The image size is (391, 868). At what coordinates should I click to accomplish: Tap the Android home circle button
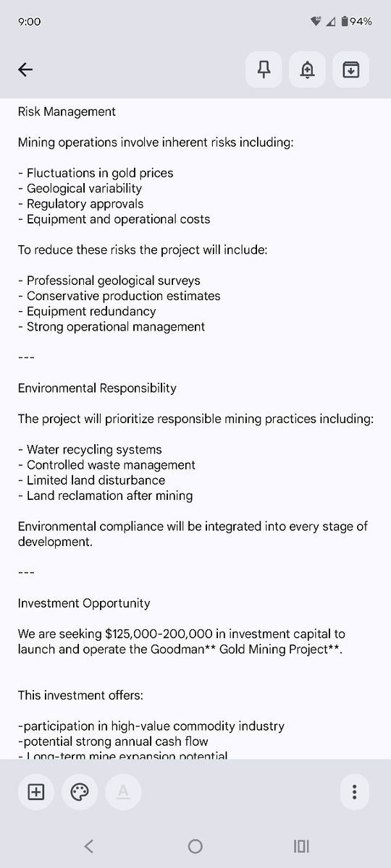pos(195,846)
